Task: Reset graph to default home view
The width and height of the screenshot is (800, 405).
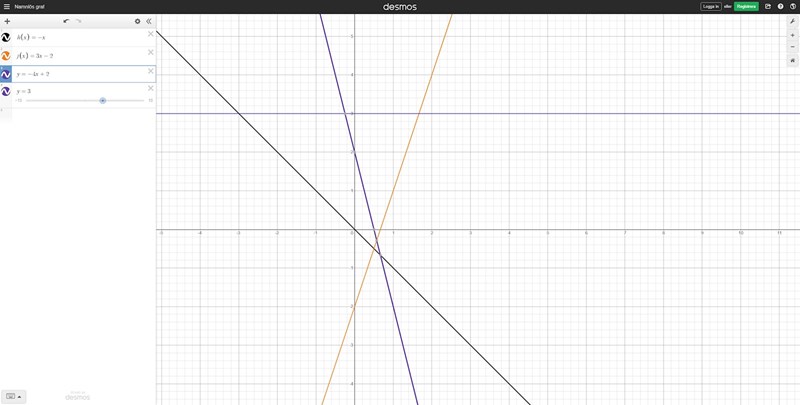Action: 792,60
